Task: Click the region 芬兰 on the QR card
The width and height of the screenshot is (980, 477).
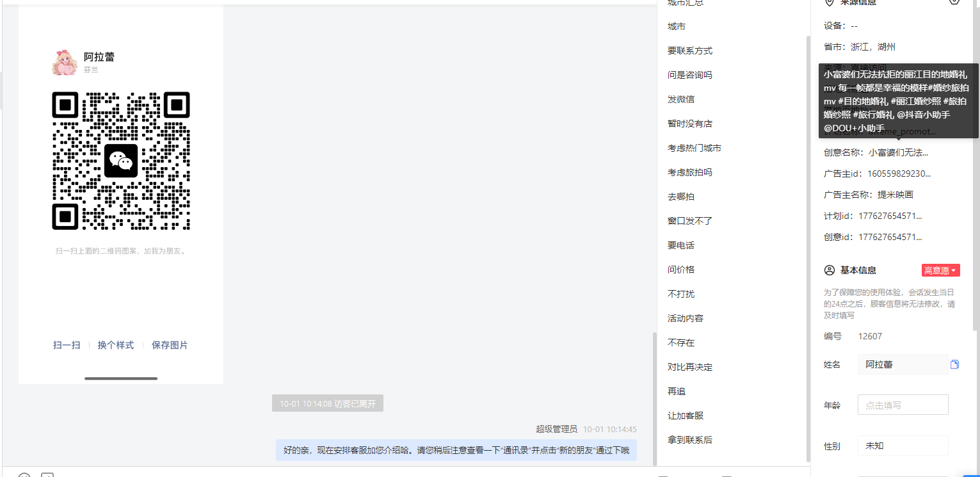Action: (91, 70)
